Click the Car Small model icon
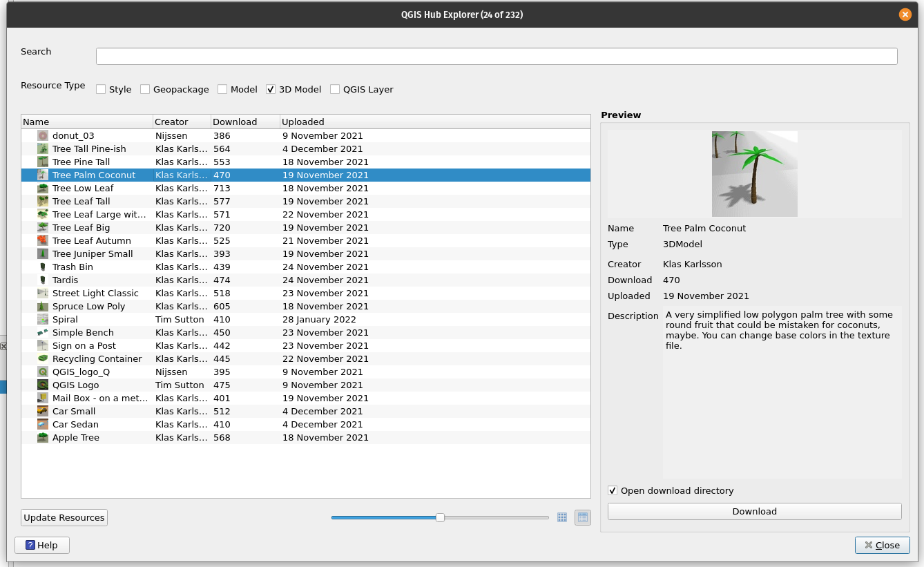The height and width of the screenshot is (567, 924). (43, 412)
